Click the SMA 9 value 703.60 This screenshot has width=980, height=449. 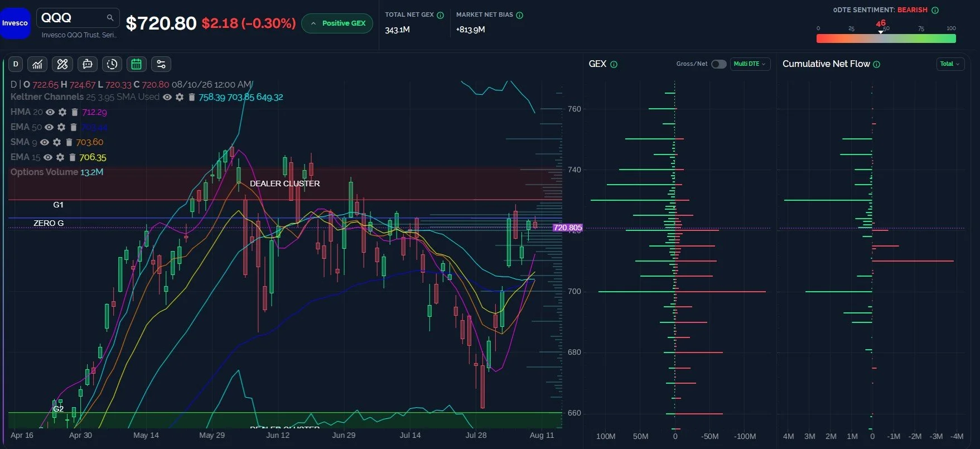90,142
